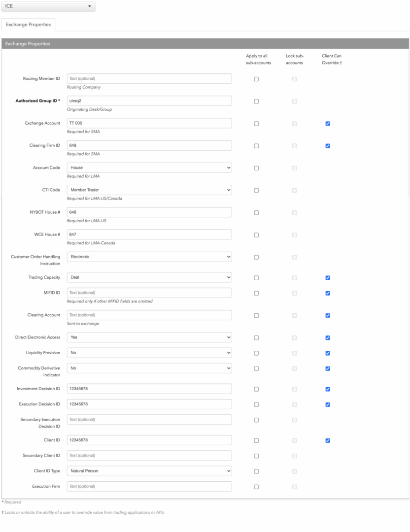Open the ICE exchange dropdown

[48, 6]
